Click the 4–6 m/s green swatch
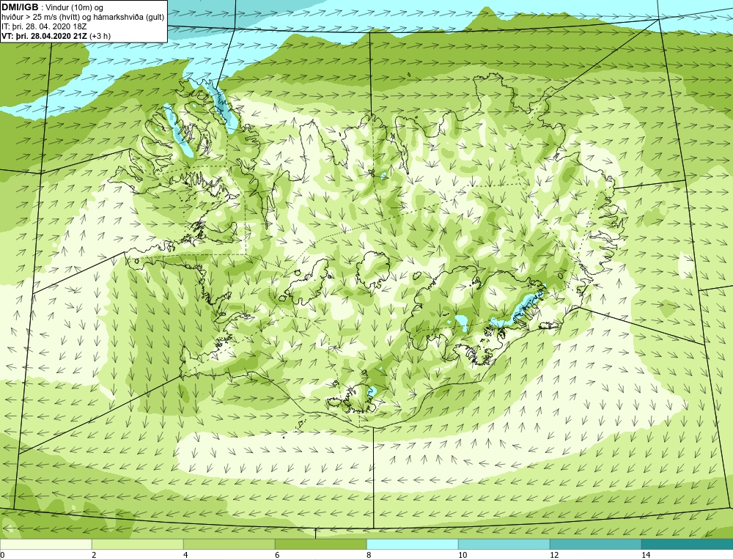Viewport: 733px width, 560px height. [229, 545]
